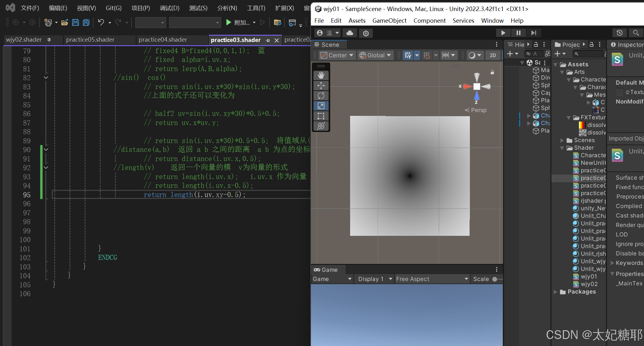Select the Rotate tool

point(321,96)
